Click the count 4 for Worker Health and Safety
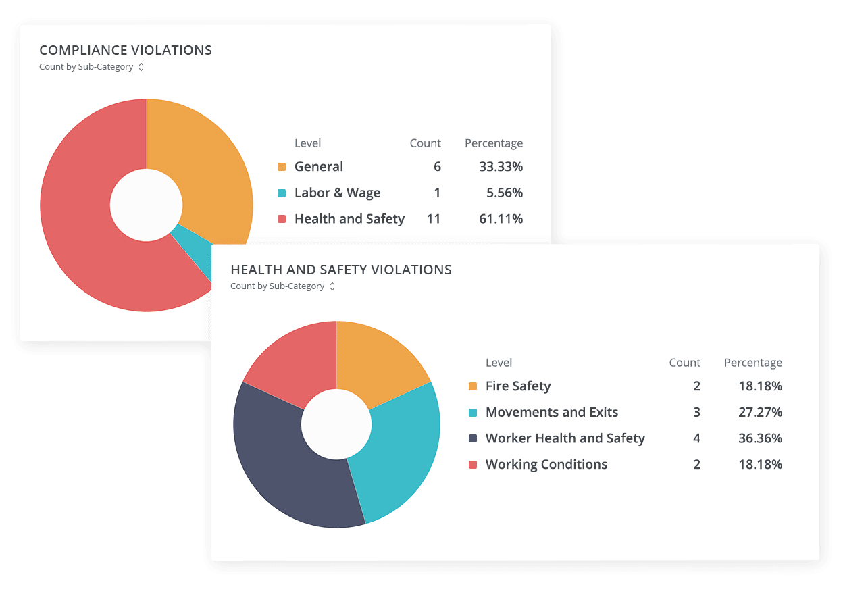The width and height of the screenshot is (868, 608). pos(696,438)
